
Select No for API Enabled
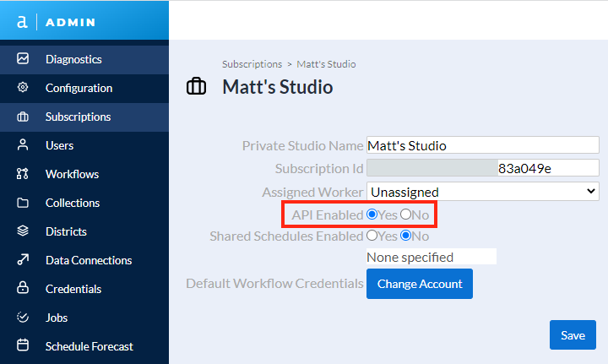pyautogui.click(x=406, y=215)
